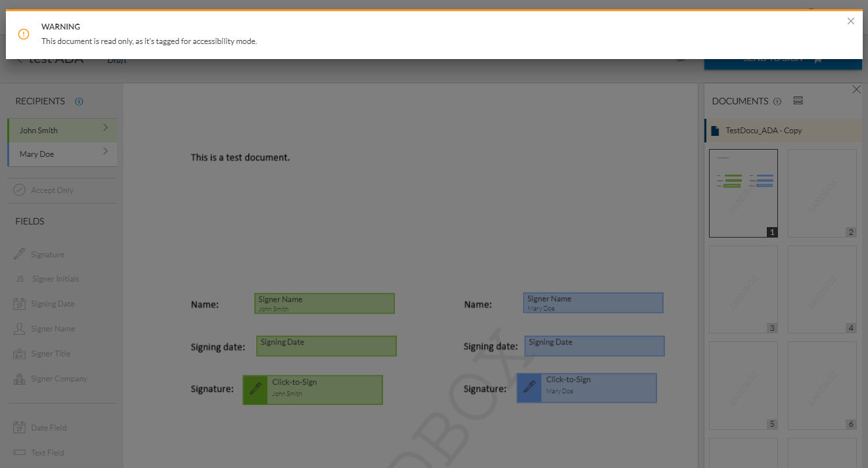Click green pen icon on John Smith signature
868x468 pixels.
pos(255,389)
